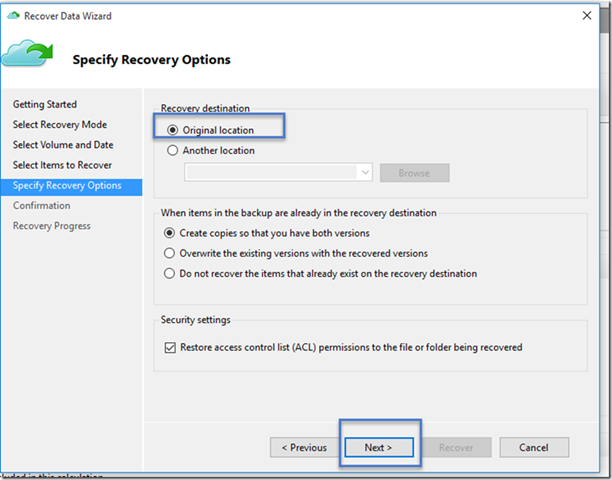
Task: Go to the Getting Started step
Action: (45, 104)
